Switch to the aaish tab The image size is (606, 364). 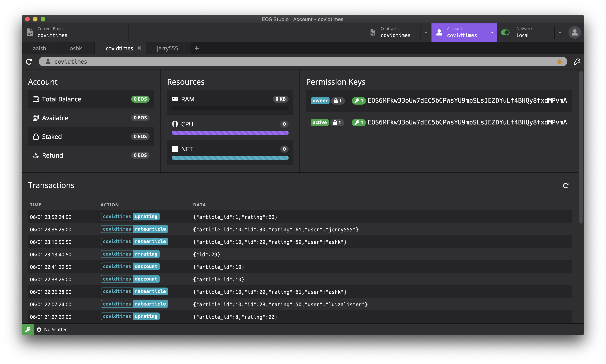39,48
